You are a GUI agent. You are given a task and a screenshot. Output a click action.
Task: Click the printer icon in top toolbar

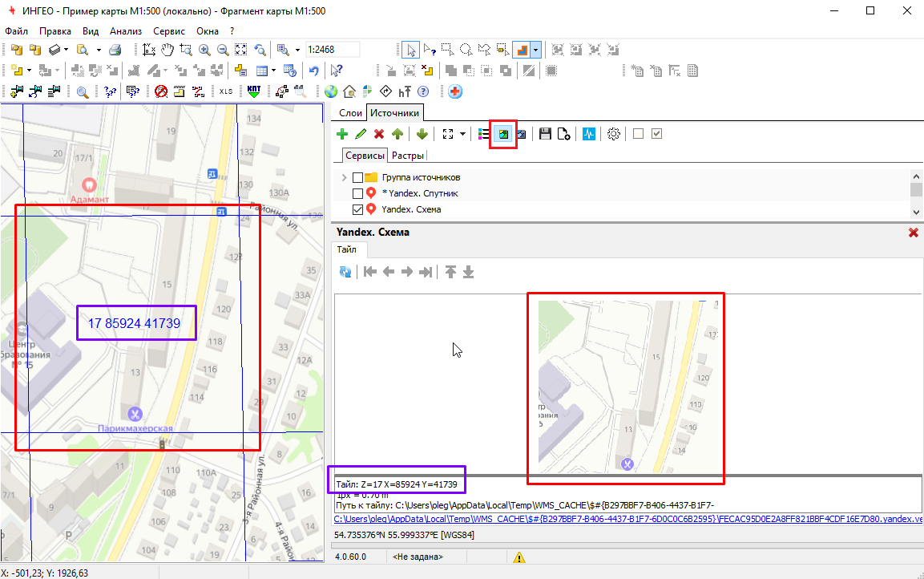tap(115, 50)
